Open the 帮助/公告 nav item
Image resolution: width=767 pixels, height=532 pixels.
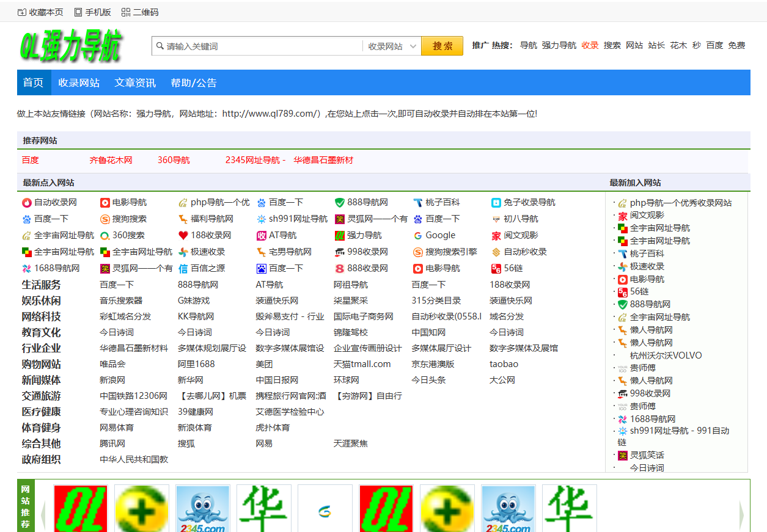(x=194, y=83)
